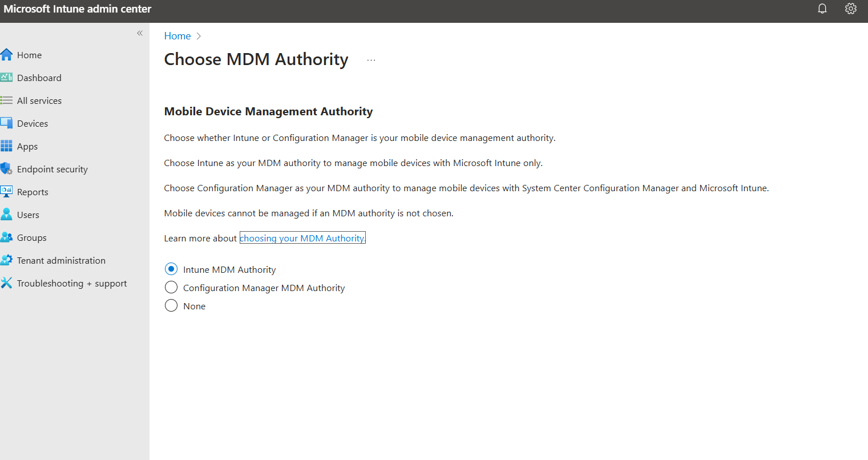Open Groups in the navigation menu

tap(31, 237)
